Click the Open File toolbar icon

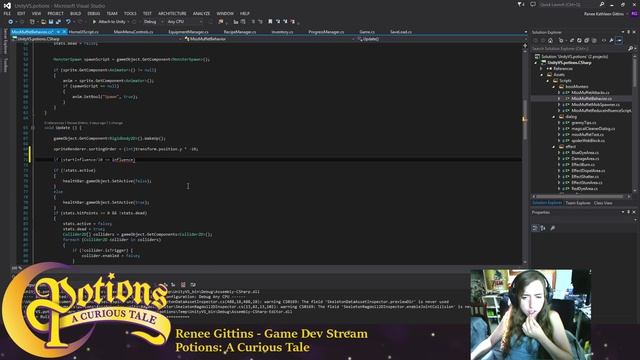coord(43,22)
